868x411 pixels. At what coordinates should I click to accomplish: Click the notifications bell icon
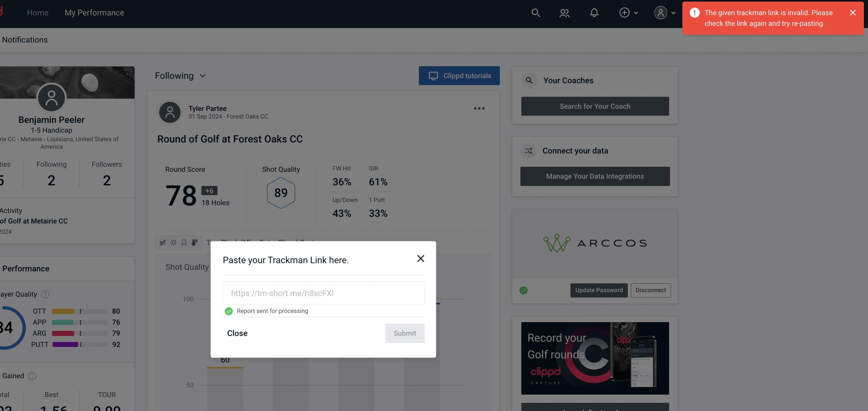595,12
